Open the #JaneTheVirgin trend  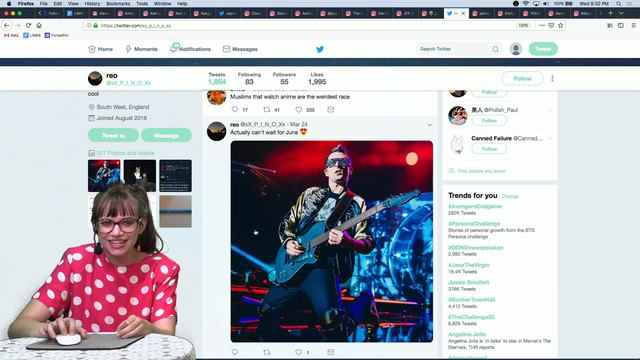coord(469,265)
